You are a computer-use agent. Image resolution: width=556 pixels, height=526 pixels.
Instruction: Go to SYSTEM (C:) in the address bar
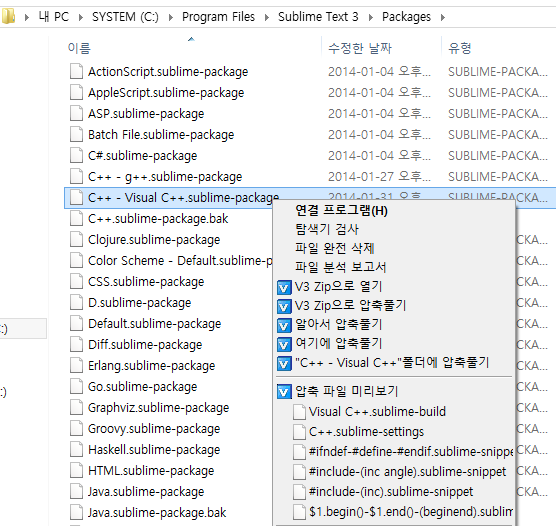pyautogui.click(x=125, y=17)
